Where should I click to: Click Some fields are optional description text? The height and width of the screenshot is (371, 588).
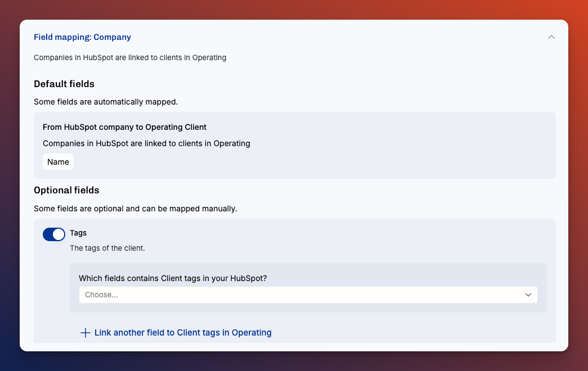tap(135, 209)
